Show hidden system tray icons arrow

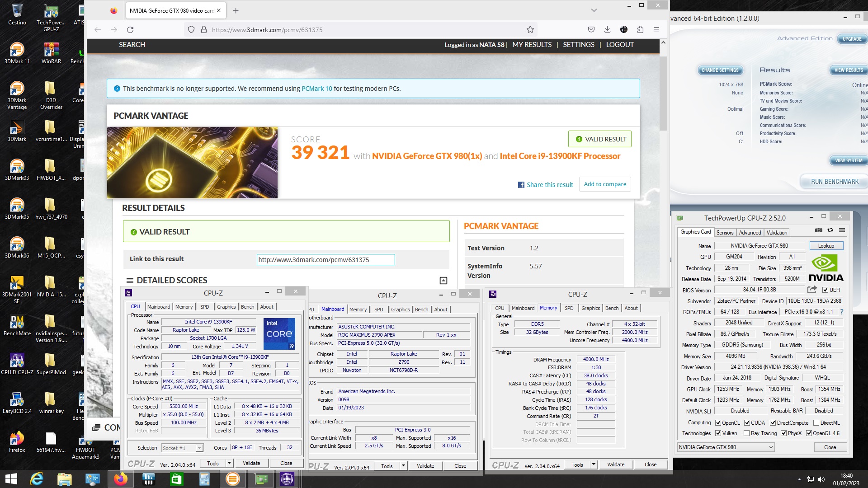799,479
